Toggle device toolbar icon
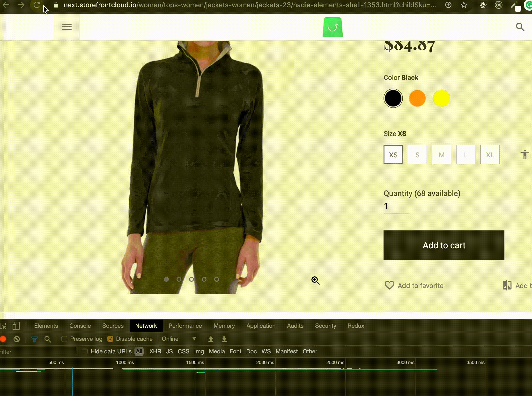The height and width of the screenshot is (396, 532). pos(16,326)
